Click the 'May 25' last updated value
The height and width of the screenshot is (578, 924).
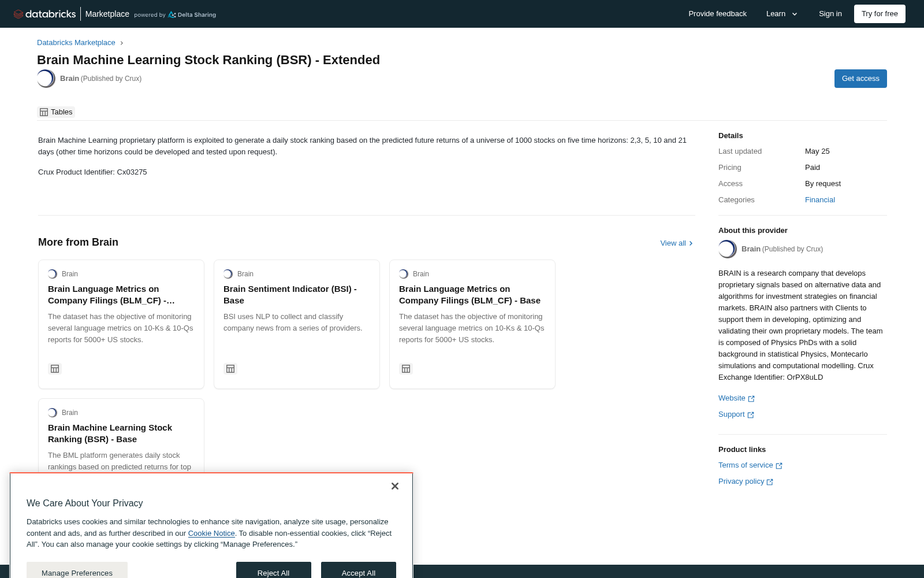[x=817, y=151]
